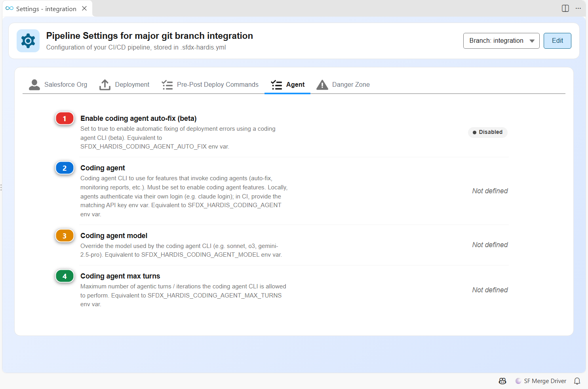Open the more actions ellipsis menu
The image size is (588, 389).
pyautogui.click(x=578, y=8)
